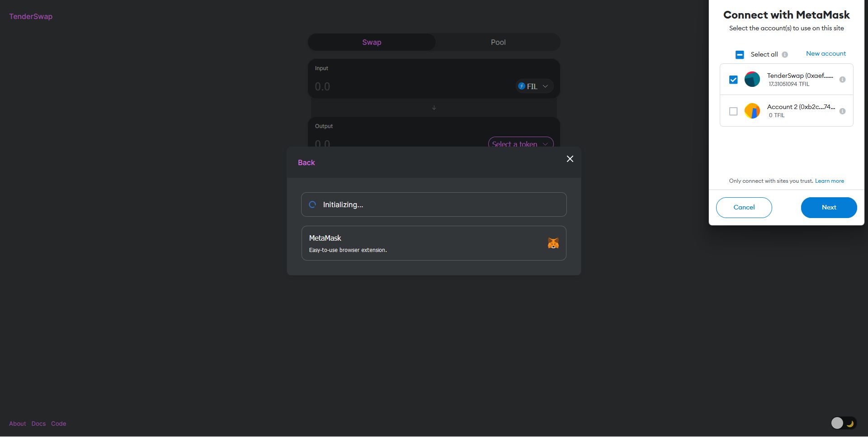Open the About footer link
This screenshot has width=868, height=437.
(x=18, y=424)
